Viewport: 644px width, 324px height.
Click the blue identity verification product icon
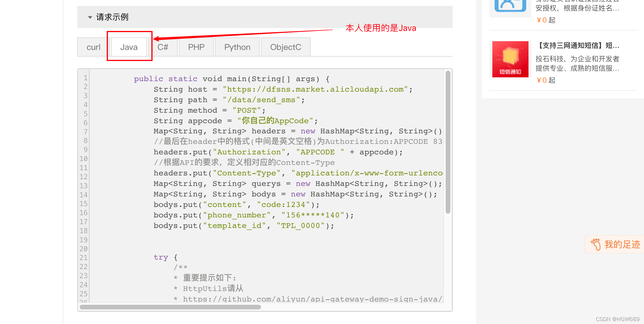[x=510, y=5]
